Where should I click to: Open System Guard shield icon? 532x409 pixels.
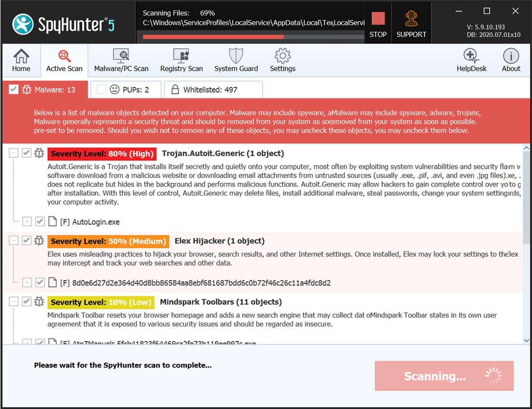[x=236, y=60]
